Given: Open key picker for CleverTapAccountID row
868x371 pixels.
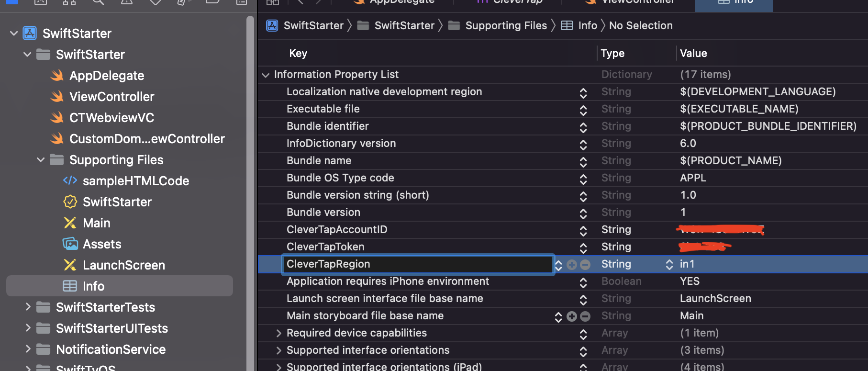Looking at the screenshot, I should pyautogui.click(x=583, y=230).
